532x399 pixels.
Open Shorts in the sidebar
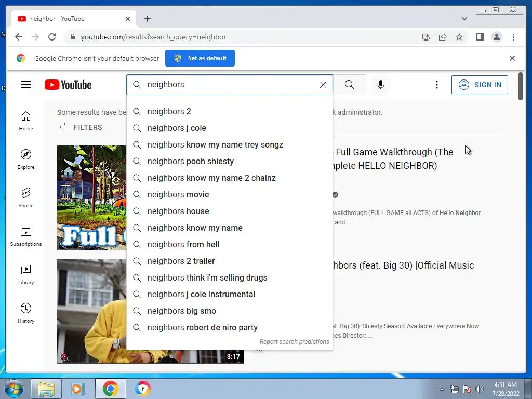click(x=26, y=198)
